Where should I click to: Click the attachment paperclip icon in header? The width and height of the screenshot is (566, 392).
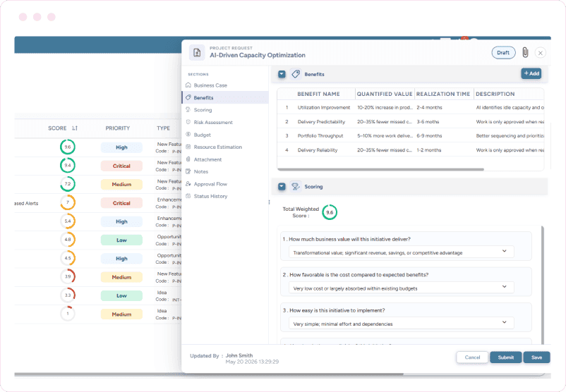click(x=525, y=53)
